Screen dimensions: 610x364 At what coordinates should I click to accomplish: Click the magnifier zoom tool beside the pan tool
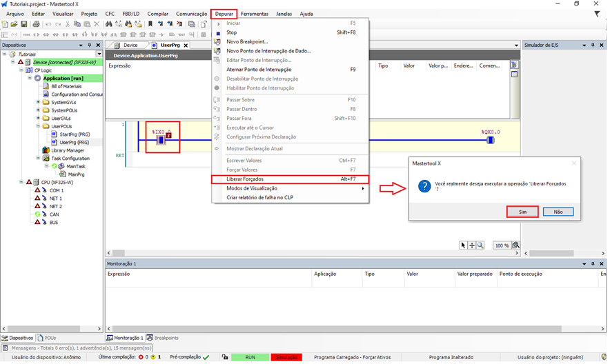[x=480, y=245]
